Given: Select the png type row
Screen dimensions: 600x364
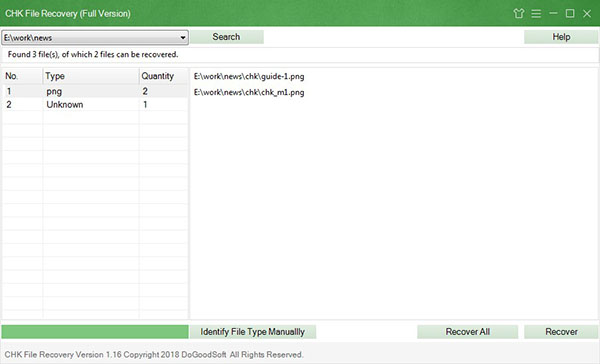Looking at the screenshot, I should pyautogui.click(x=95, y=91).
